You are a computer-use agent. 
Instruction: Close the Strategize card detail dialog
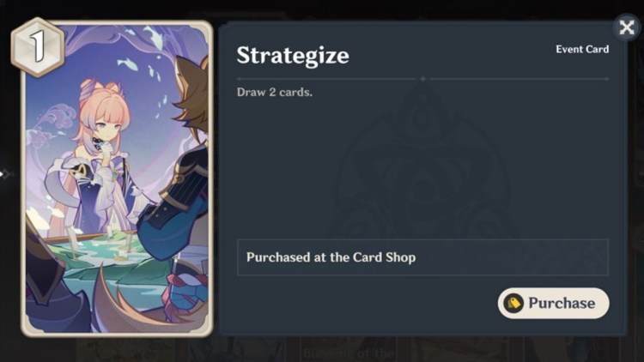[627, 27]
